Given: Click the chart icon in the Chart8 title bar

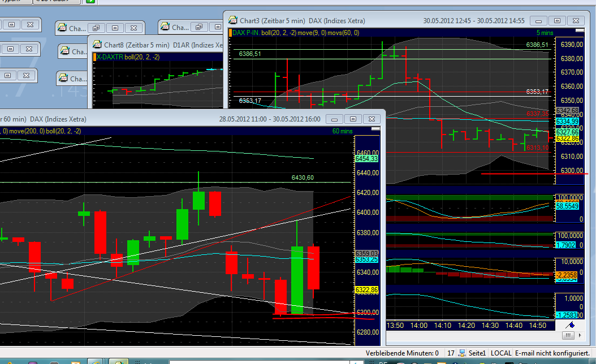Looking at the screenshot, I should tap(97, 44).
